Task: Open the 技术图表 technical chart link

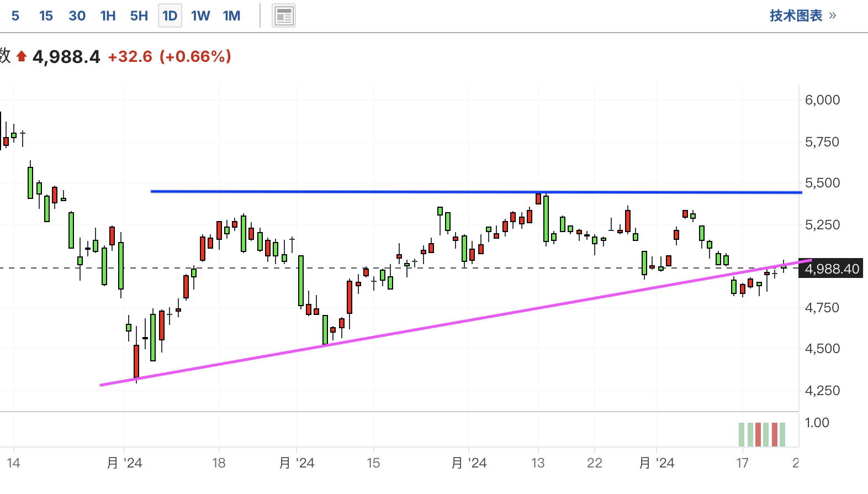Action: tap(803, 15)
